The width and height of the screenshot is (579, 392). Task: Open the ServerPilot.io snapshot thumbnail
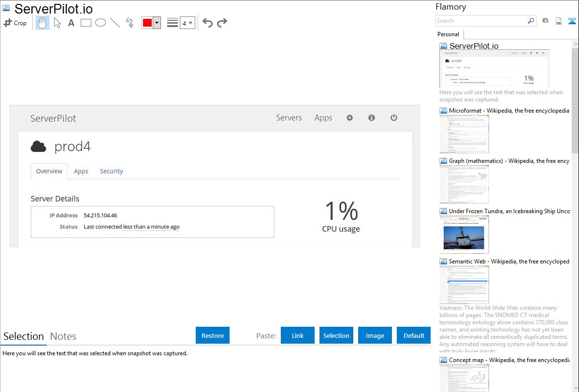[494, 69]
